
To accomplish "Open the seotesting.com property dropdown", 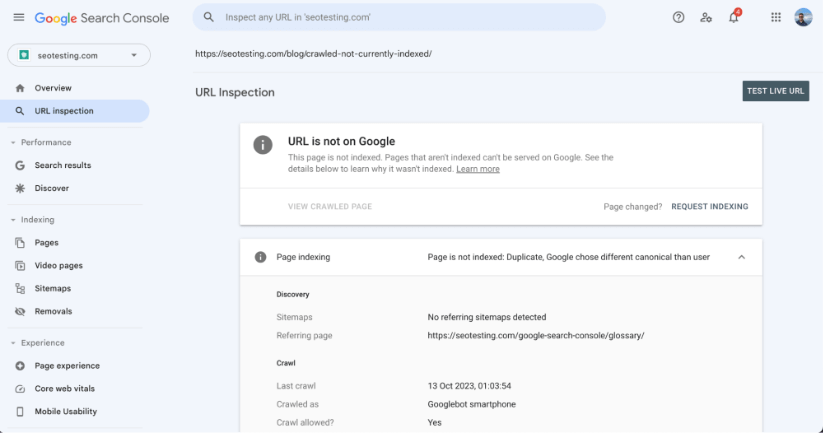I will (79, 55).
